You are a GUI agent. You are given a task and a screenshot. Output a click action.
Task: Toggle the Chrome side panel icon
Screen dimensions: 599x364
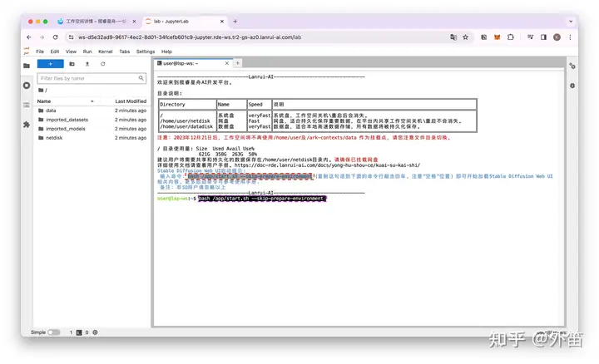pos(543,37)
